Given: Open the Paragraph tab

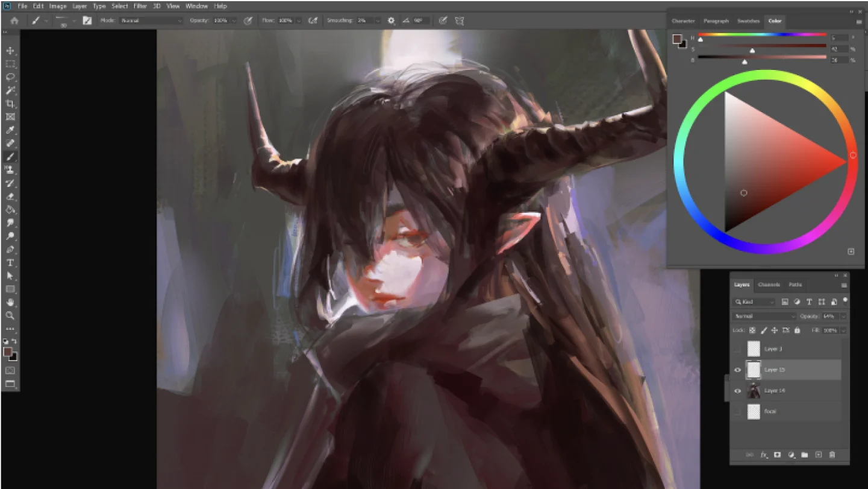Looking at the screenshot, I should [716, 21].
